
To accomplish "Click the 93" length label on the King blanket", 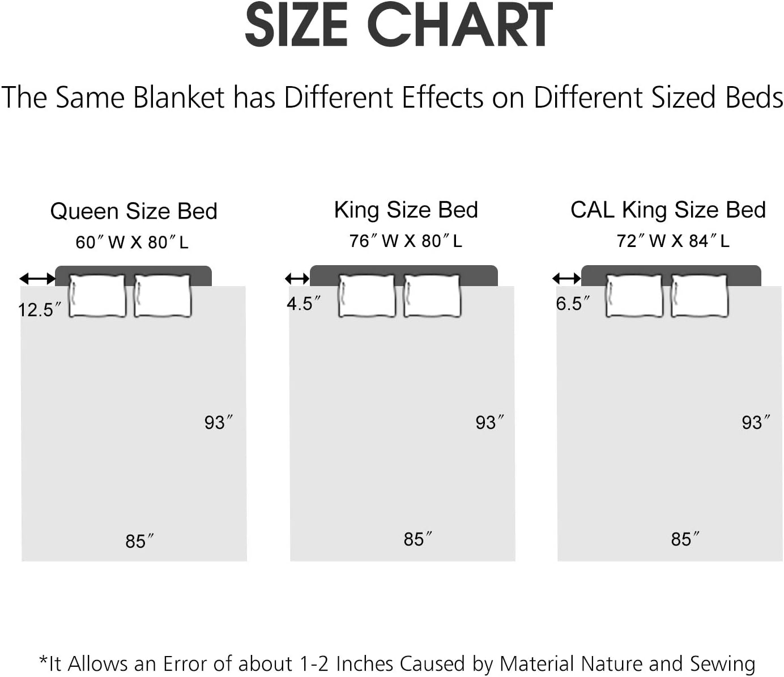I will [x=489, y=422].
